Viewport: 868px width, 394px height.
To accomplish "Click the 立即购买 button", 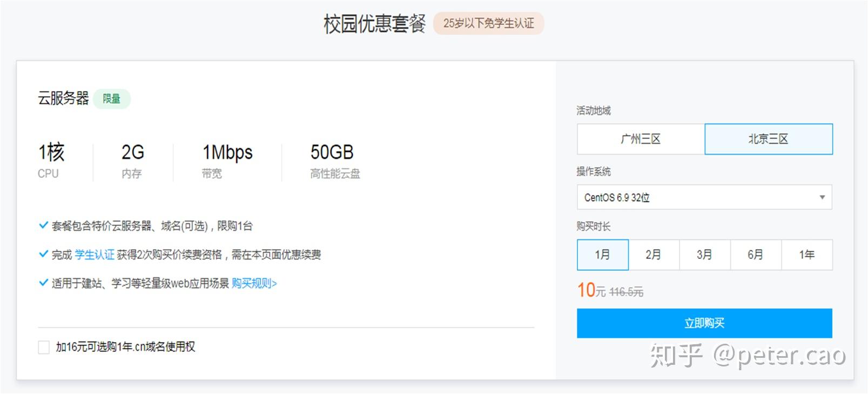I will 704,323.
